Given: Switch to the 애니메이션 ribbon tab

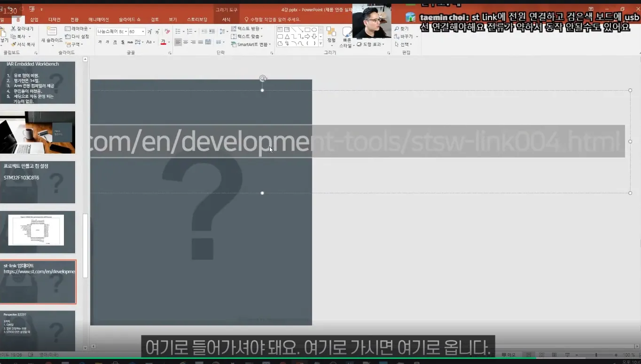Looking at the screenshot, I should (99, 19).
